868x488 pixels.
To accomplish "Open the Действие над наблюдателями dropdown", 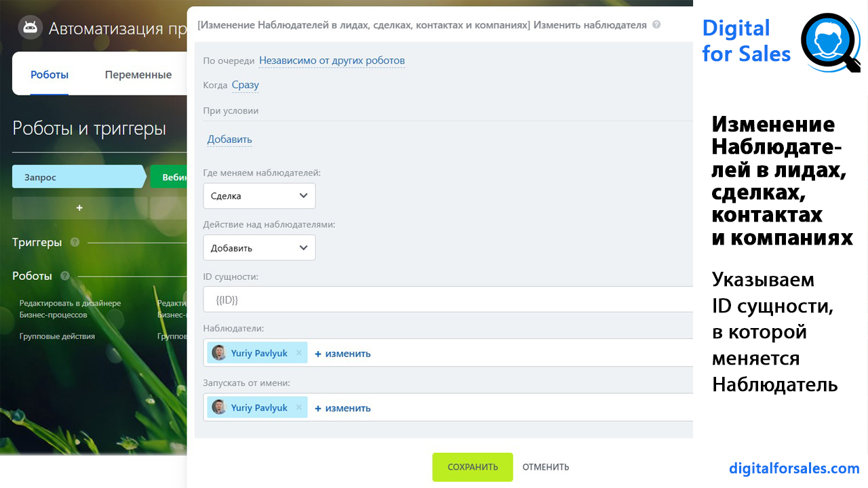I will pyautogui.click(x=259, y=248).
